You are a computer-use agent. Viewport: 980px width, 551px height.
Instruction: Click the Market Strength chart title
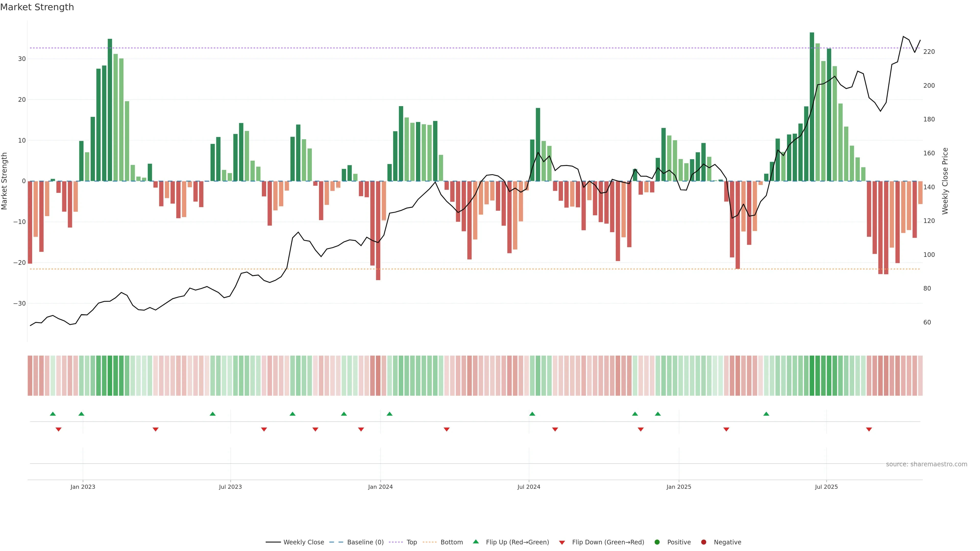click(37, 7)
